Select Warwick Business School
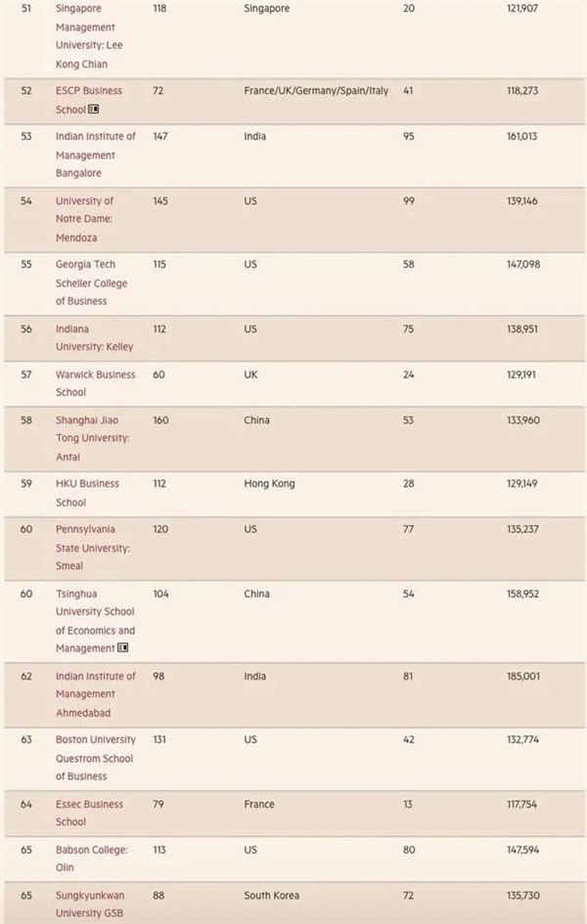 point(95,383)
